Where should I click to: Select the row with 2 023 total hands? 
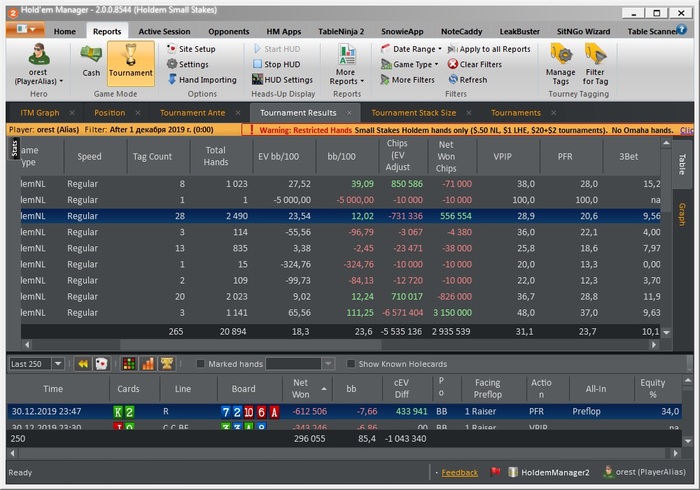point(340,296)
